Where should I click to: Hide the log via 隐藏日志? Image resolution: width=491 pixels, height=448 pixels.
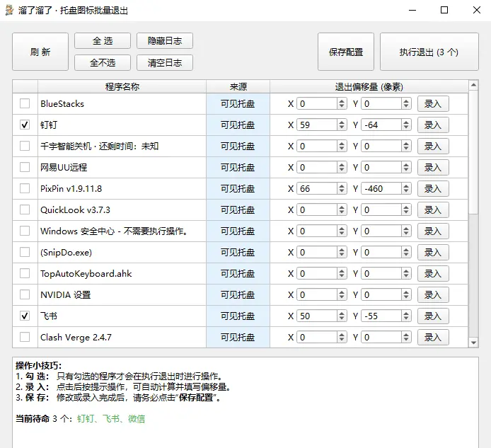pyautogui.click(x=165, y=41)
